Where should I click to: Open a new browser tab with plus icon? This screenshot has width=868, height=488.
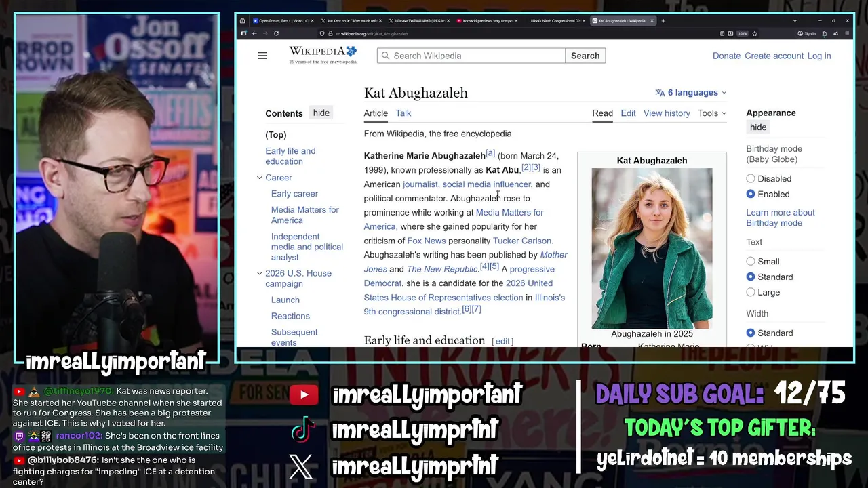tap(663, 20)
